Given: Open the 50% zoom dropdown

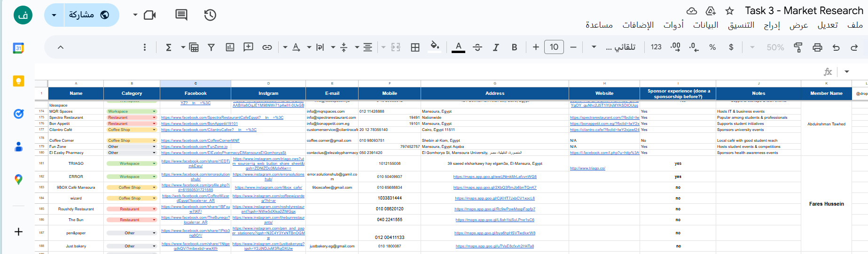Looking at the screenshot, I should pos(768,47).
